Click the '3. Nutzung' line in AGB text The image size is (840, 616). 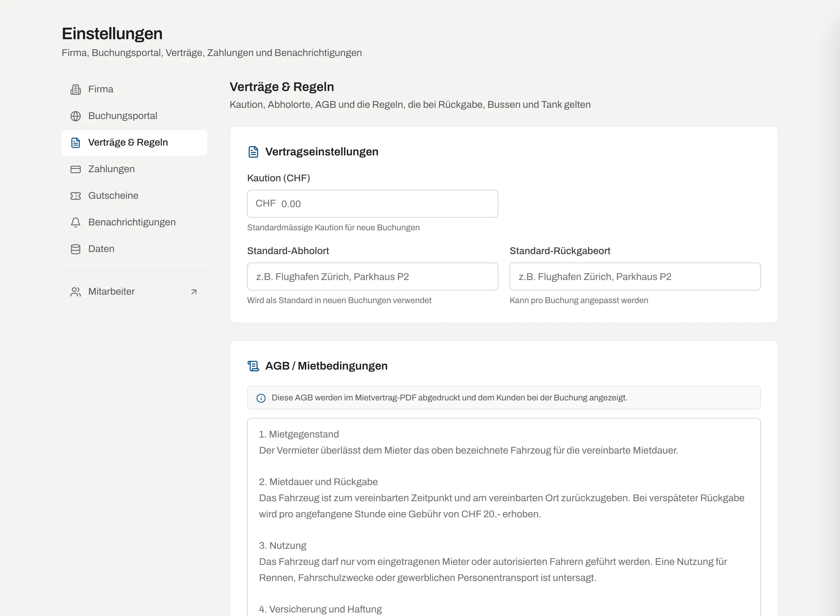pyautogui.click(x=282, y=546)
